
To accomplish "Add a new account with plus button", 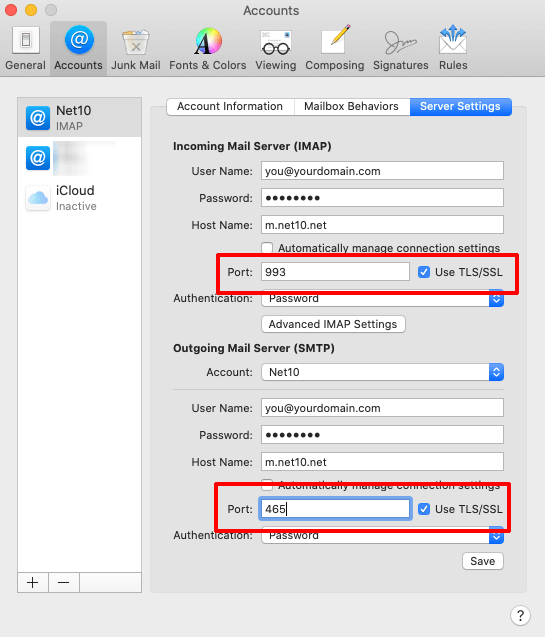I will (33, 583).
